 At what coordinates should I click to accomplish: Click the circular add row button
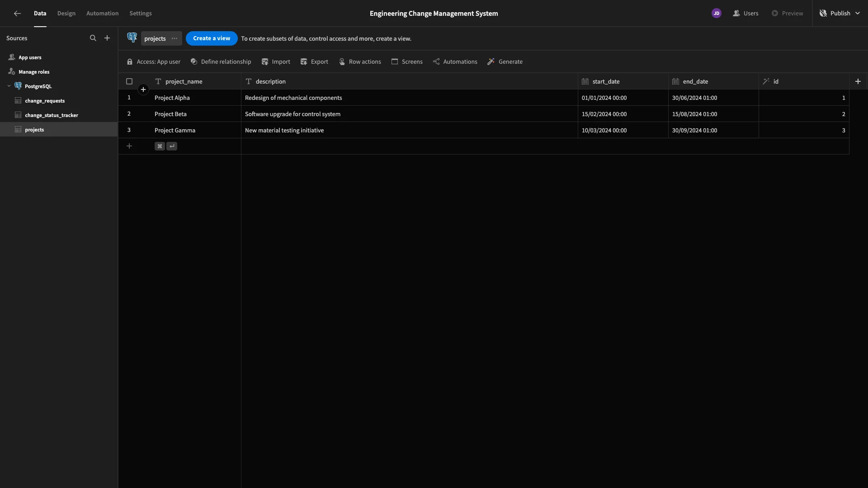(x=143, y=89)
